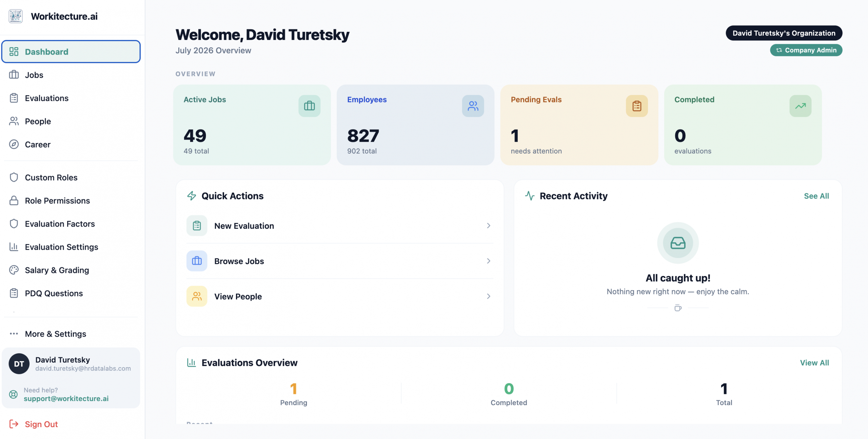This screenshot has height=439, width=868.
Task: Click the Total count in Evaluations Overview
Action: point(724,389)
